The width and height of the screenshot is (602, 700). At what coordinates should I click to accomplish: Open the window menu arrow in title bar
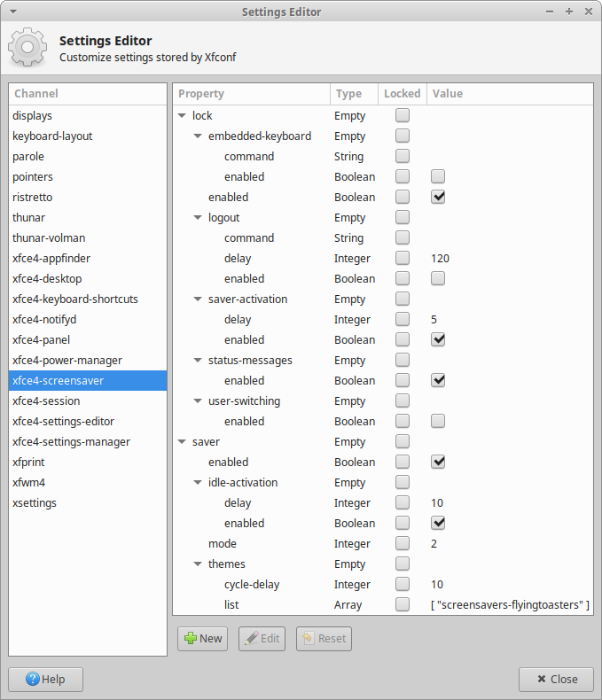(x=13, y=12)
